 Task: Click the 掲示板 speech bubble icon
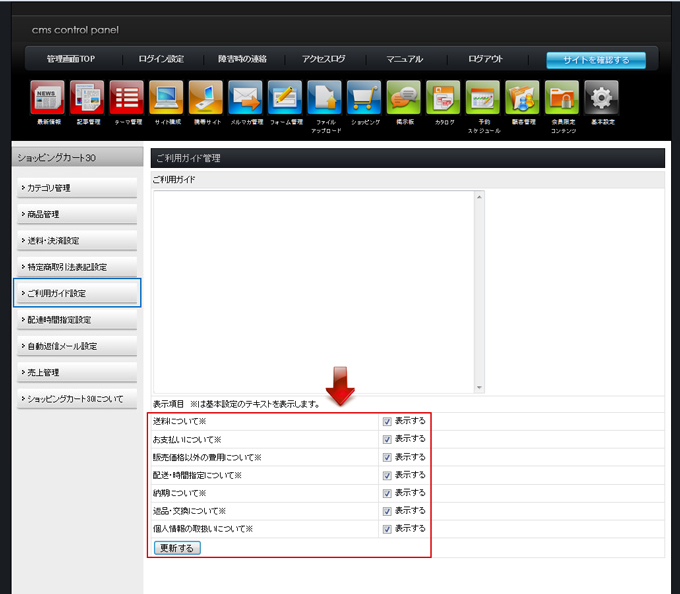pos(403,98)
